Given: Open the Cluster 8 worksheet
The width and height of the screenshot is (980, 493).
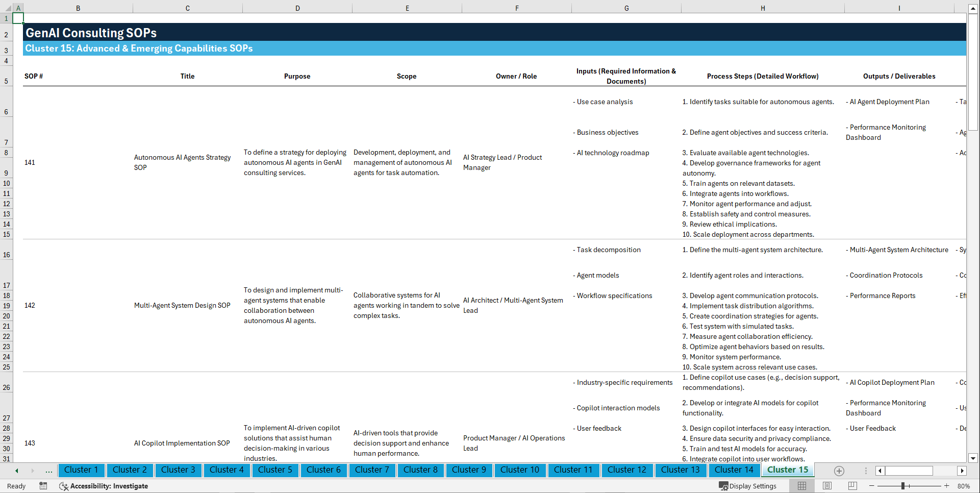Looking at the screenshot, I should pos(420,470).
